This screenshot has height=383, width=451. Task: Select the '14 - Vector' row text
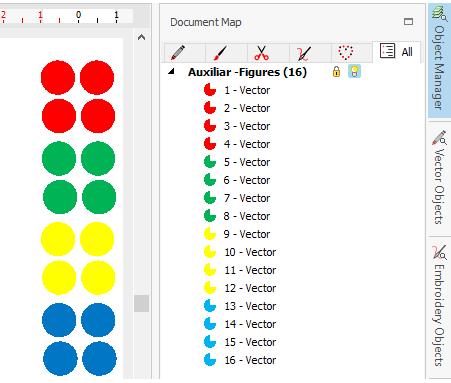pos(250,324)
